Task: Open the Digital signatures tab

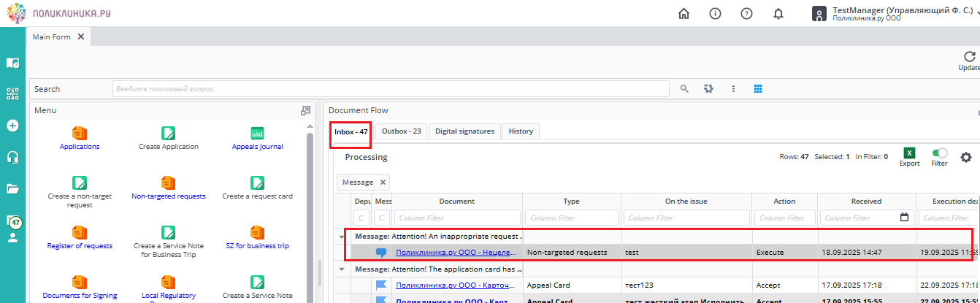Action: click(464, 131)
